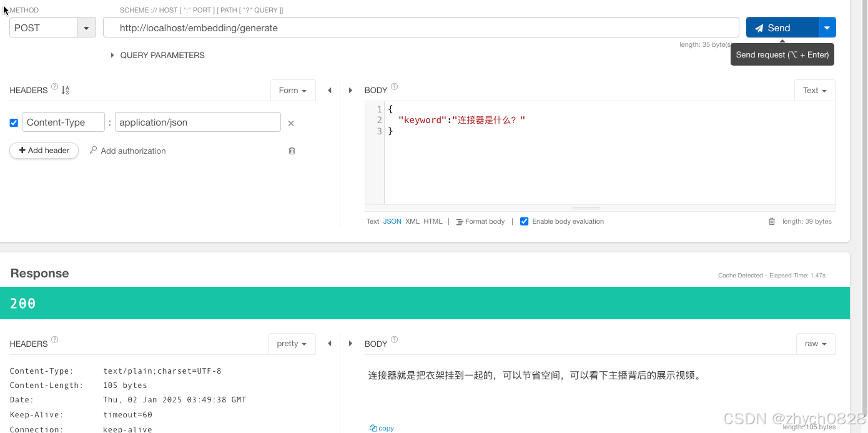The height and width of the screenshot is (433, 868).
Task: Expand the request body panel arrow
Action: click(350, 91)
